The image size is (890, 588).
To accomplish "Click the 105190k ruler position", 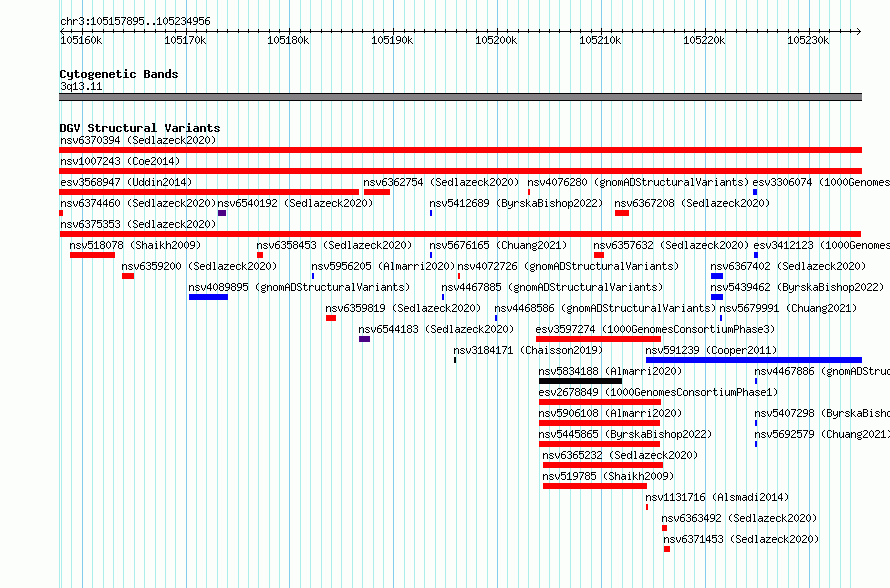I will tap(392, 40).
